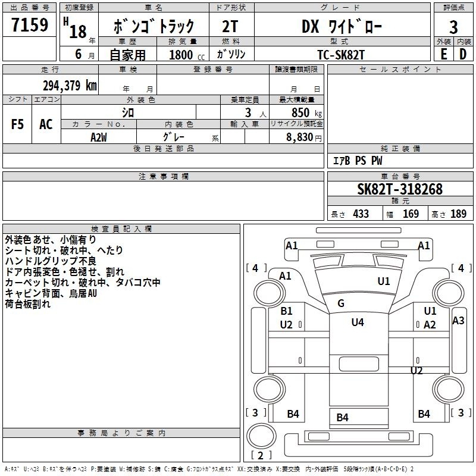Select the chassis number SK82T-318268
476x476 pixels.
[399, 189]
